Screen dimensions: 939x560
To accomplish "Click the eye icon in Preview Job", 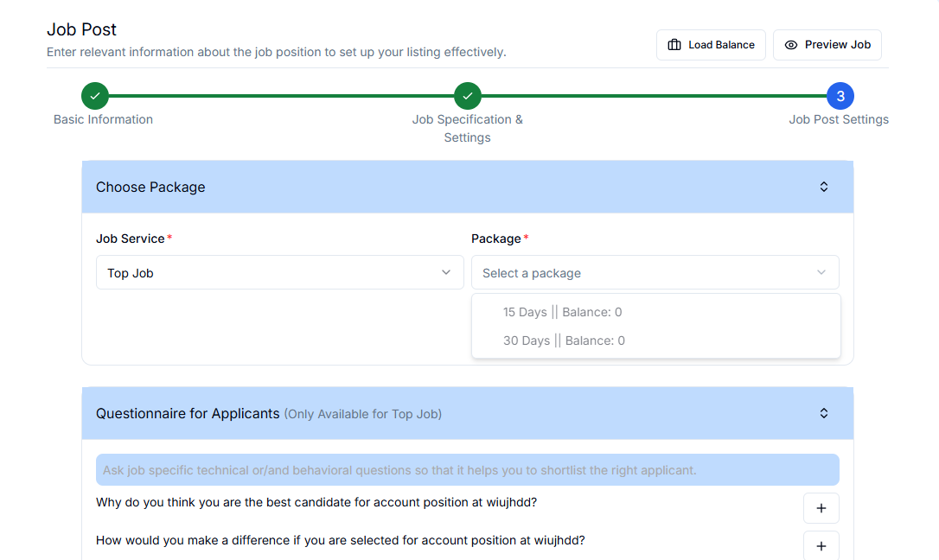I will click(790, 45).
